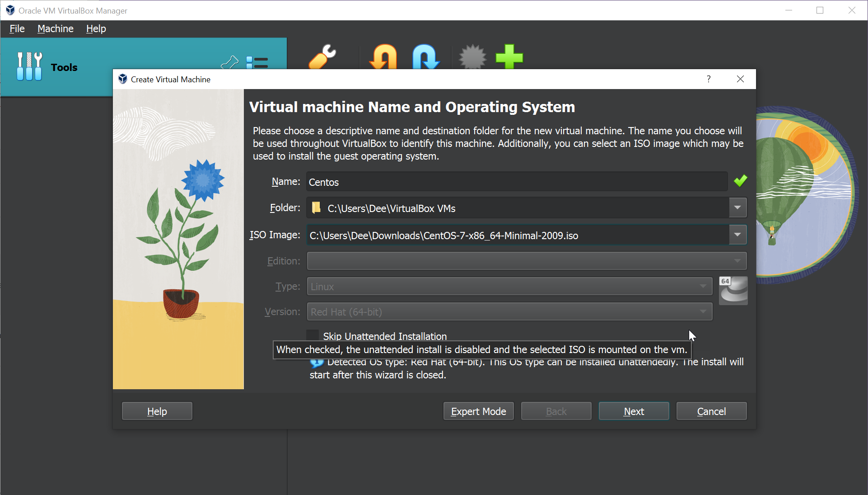Open the Version dropdown
The height and width of the screenshot is (495, 868).
(x=703, y=311)
